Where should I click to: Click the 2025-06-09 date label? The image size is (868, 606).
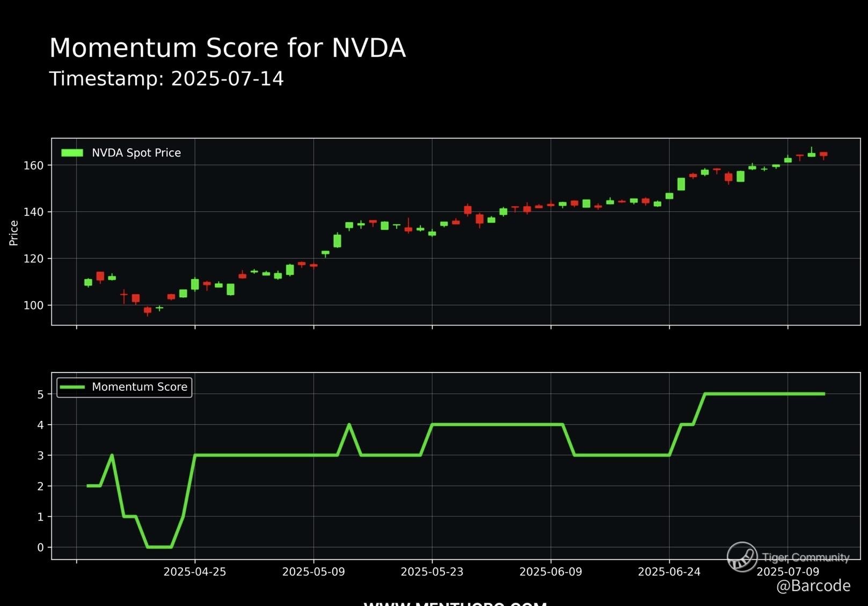click(x=551, y=572)
